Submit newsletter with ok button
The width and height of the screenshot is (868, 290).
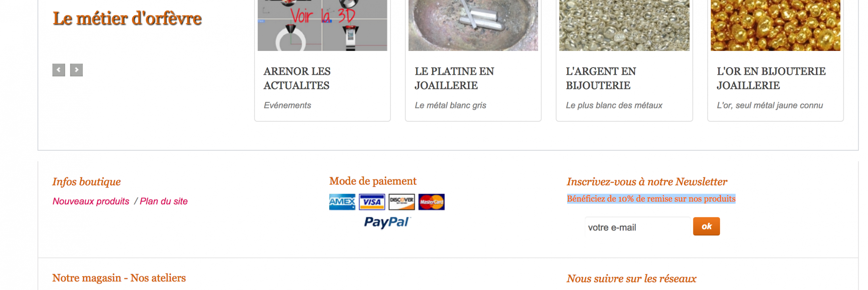pos(706,226)
